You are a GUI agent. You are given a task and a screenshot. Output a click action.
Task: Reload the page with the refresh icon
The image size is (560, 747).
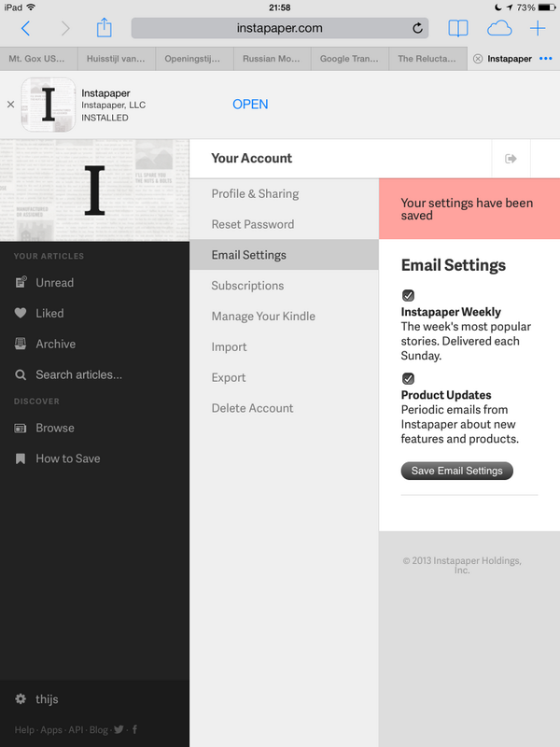tap(417, 28)
